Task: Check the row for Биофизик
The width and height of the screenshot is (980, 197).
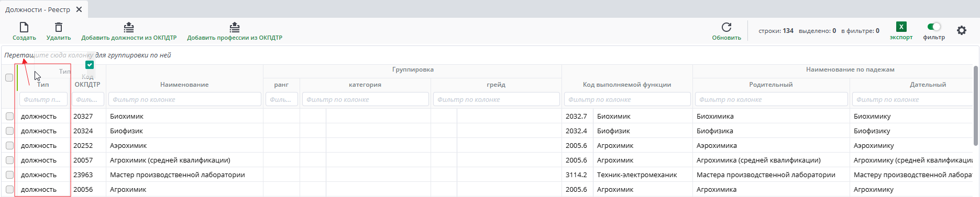Action: click(x=9, y=131)
